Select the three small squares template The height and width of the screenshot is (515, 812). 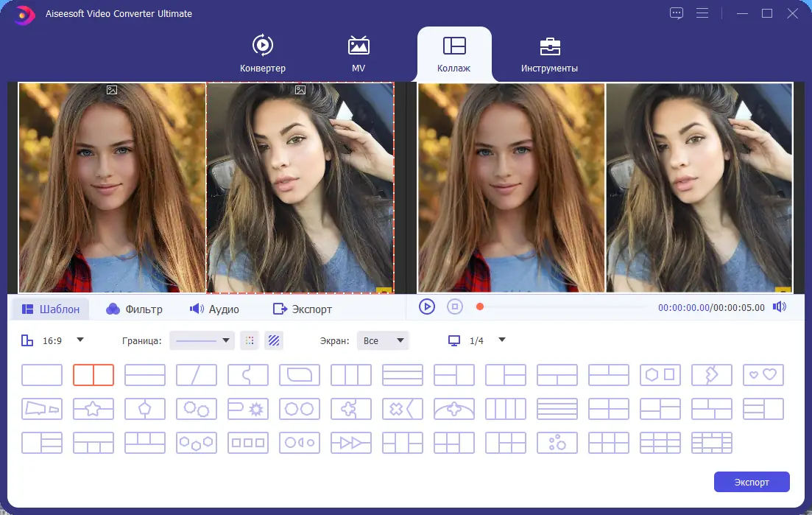[x=248, y=443]
